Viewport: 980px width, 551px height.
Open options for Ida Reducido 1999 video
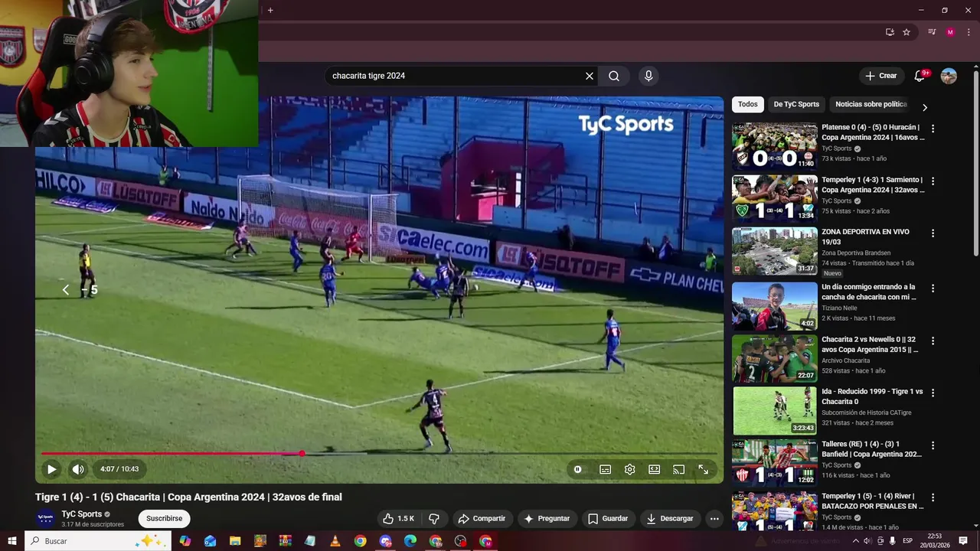point(933,393)
